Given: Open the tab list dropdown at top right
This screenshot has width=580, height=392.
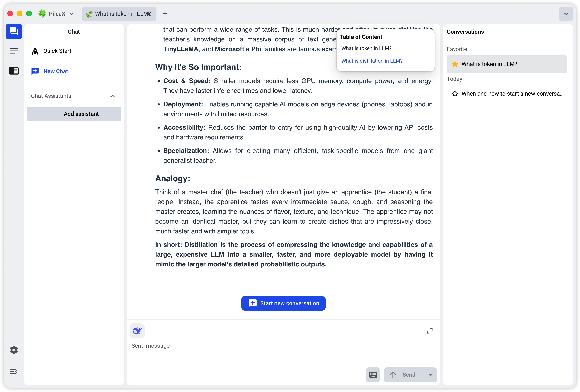Looking at the screenshot, I should coord(566,14).
